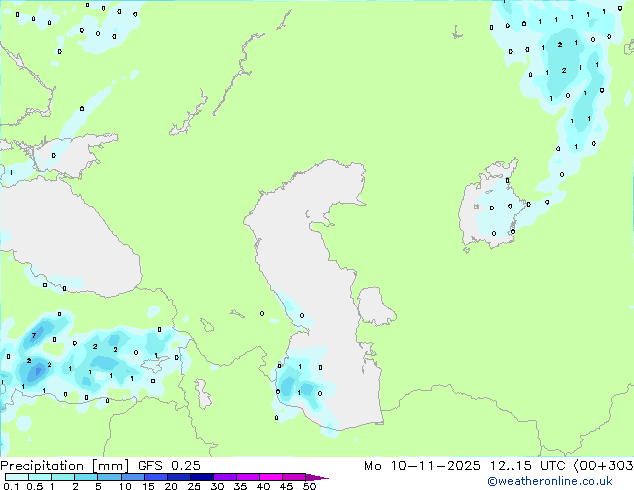This screenshot has width=634, height=490.
Task: Click the 35–40 mm legend swatch
Action: [248, 477]
